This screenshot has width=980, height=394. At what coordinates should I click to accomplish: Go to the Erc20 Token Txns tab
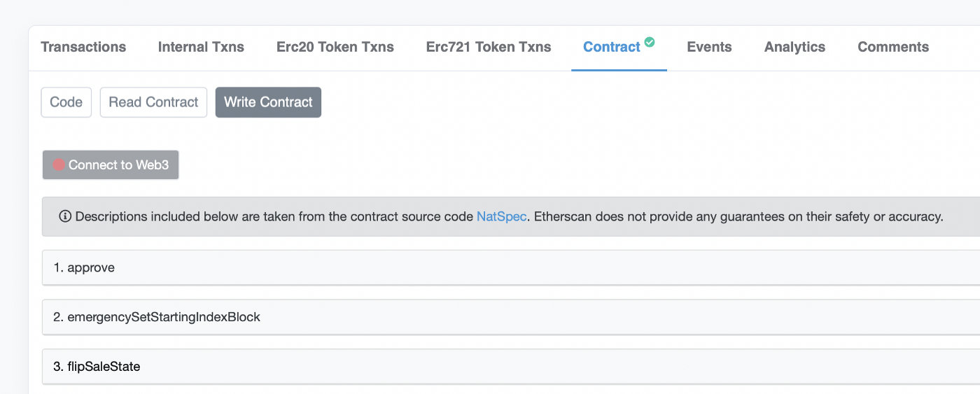point(335,48)
